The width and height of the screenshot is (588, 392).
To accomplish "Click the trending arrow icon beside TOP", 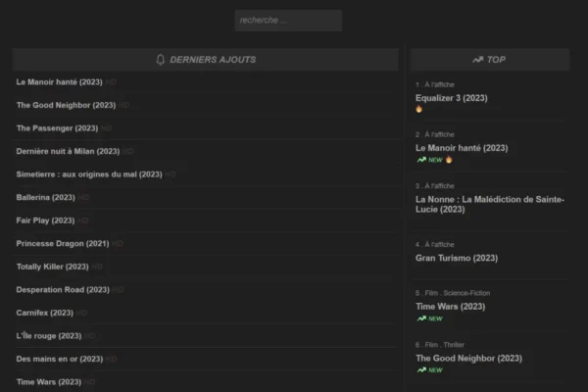I will point(478,60).
